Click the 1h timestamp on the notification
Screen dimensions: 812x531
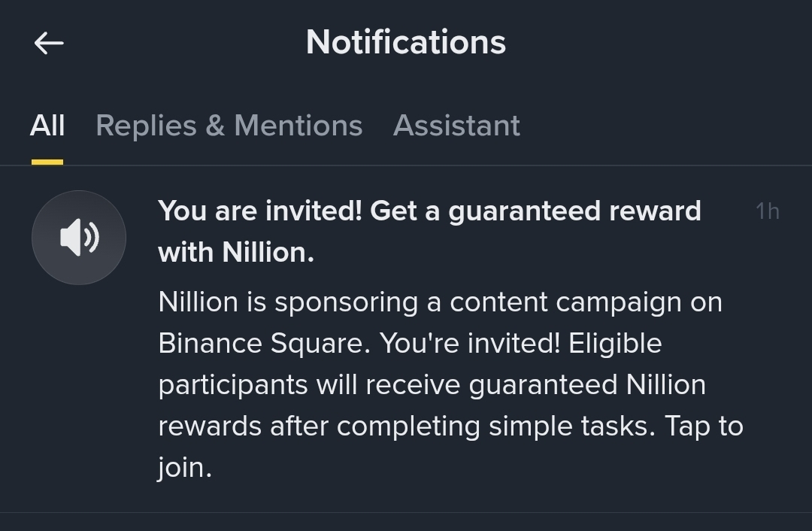[x=767, y=211]
